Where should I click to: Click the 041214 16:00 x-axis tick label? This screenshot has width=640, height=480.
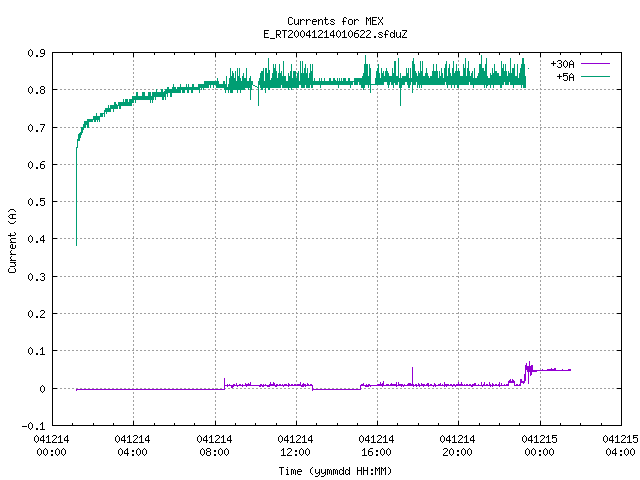point(376,446)
